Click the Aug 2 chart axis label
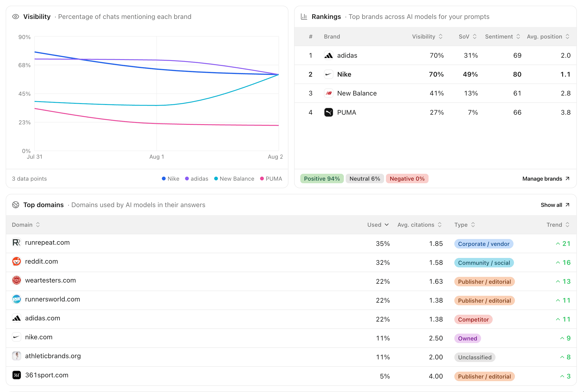 click(275, 157)
